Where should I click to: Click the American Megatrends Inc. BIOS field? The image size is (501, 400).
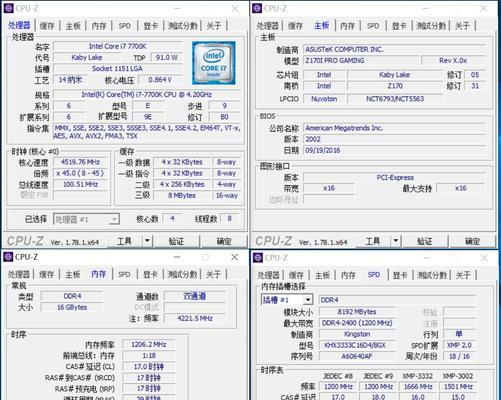(x=394, y=128)
